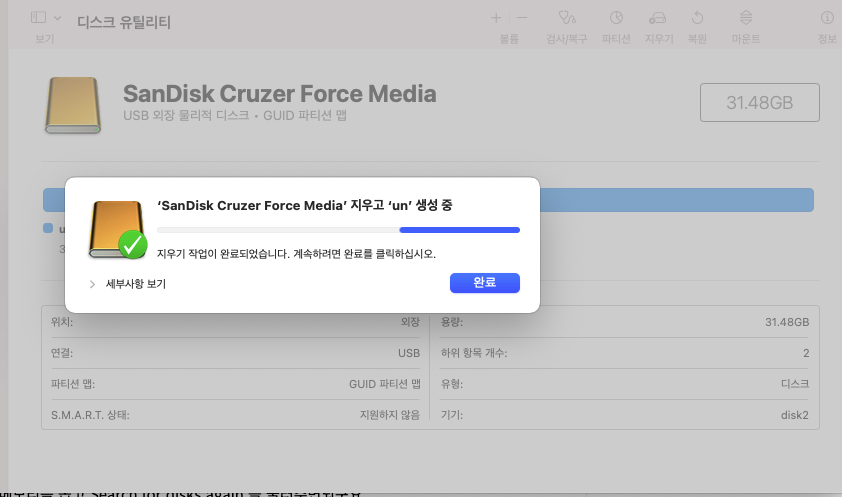Click the 완료 button in the dialog
Screen dimensions: 842x497
point(484,283)
